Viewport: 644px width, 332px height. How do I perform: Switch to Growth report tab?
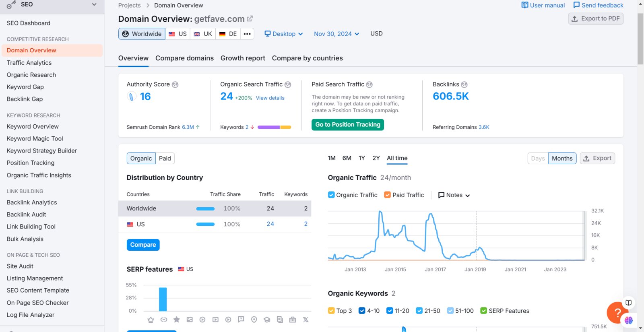pyautogui.click(x=243, y=58)
